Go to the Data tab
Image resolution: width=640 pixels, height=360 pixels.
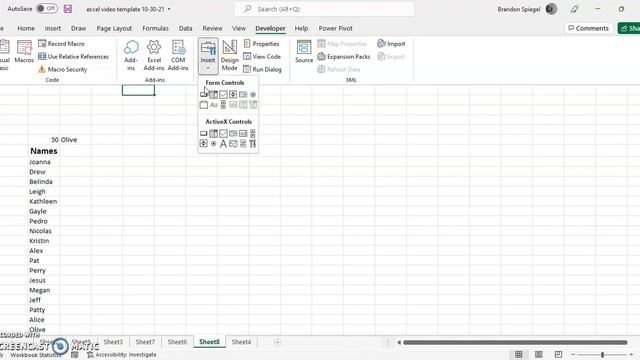coord(185,28)
